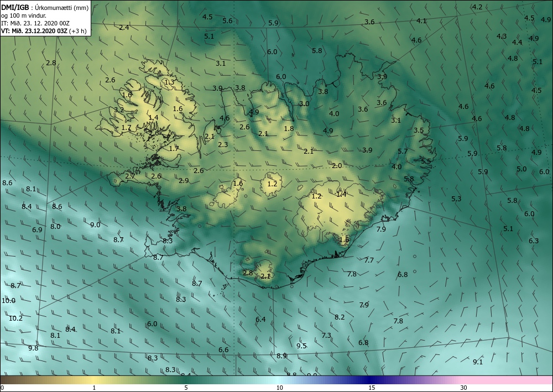Click the 5.5 value on the east coast
The height and width of the screenshot is (392, 553).
tap(426, 161)
